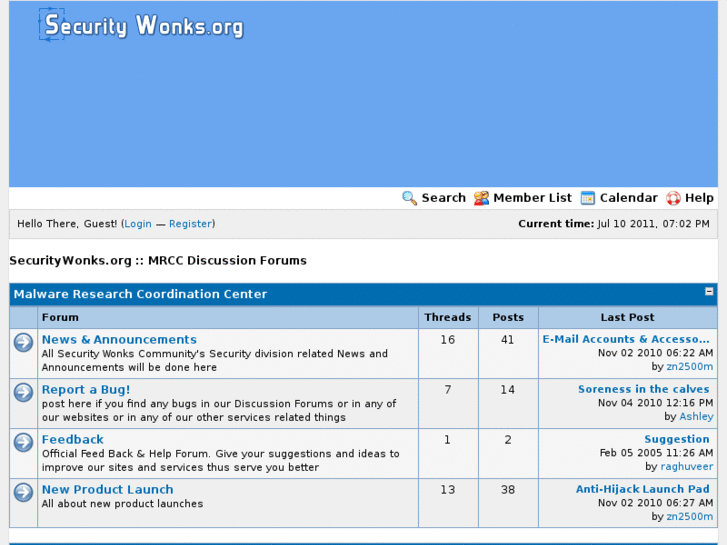
Task: Open last post E-Mail Accounts & Accesso...
Action: coord(626,339)
